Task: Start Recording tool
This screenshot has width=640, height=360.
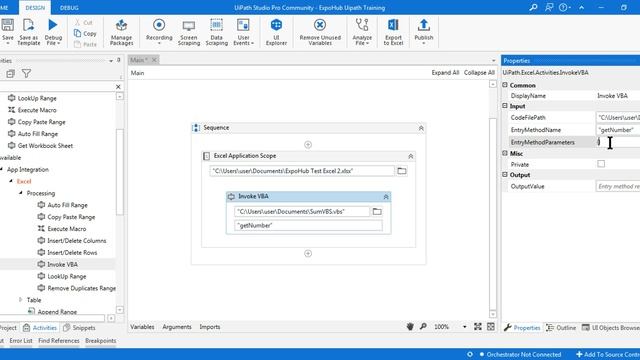Action: point(159,31)
